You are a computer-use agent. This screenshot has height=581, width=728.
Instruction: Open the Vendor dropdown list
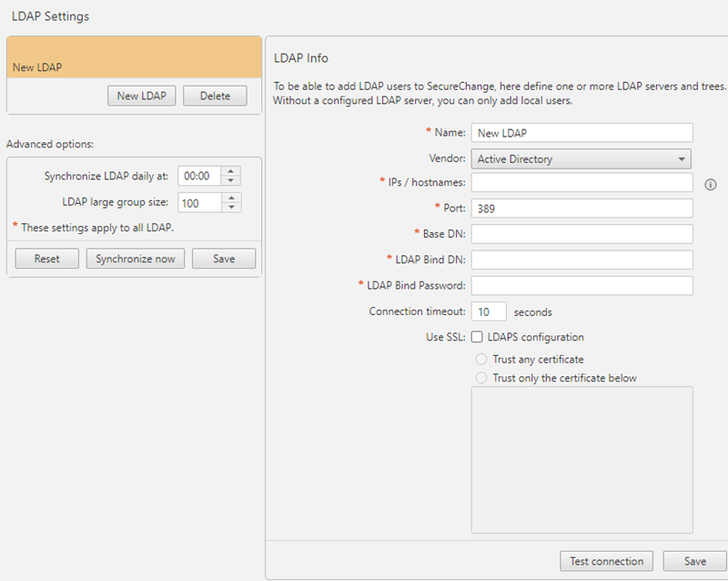[x=581, y=159]
